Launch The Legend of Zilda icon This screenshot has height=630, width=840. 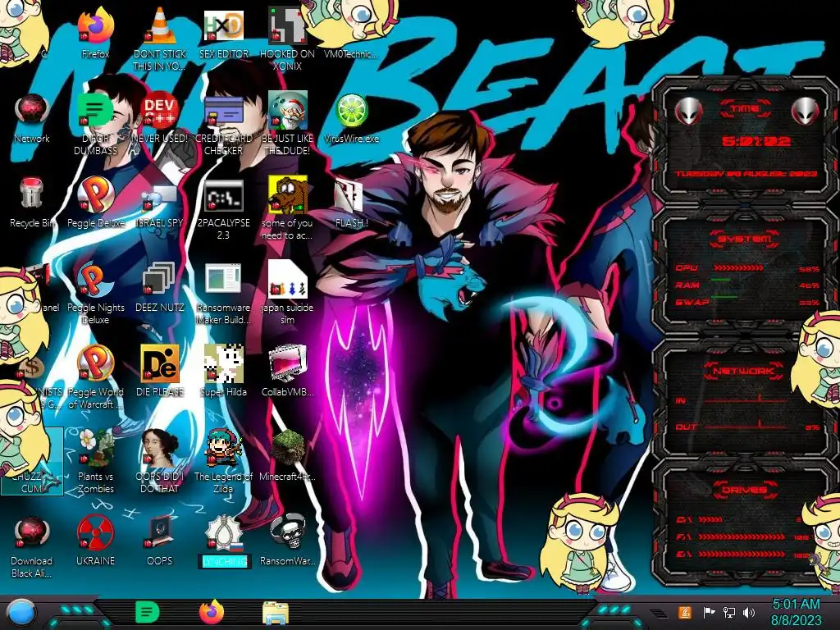click(x=223, y=449)
